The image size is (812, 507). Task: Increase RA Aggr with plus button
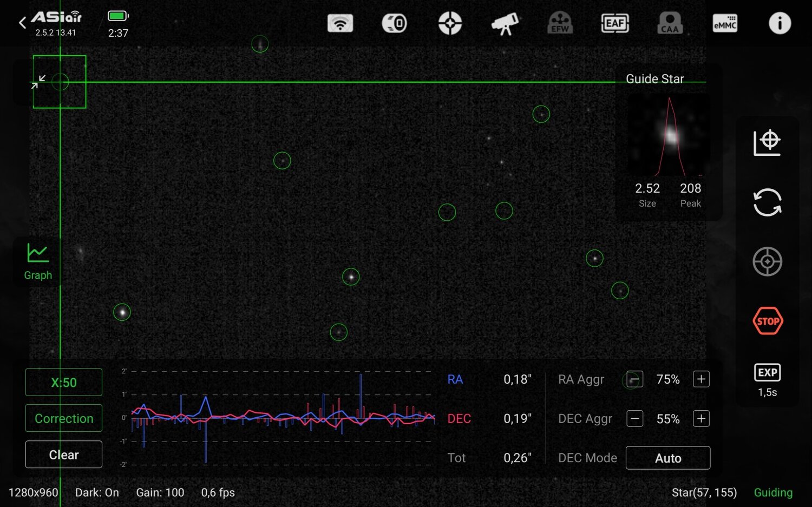701,379
